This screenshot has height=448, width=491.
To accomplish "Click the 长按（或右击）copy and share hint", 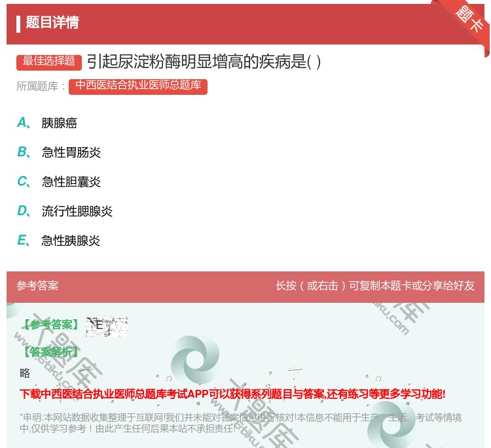I will click(375, 286).
